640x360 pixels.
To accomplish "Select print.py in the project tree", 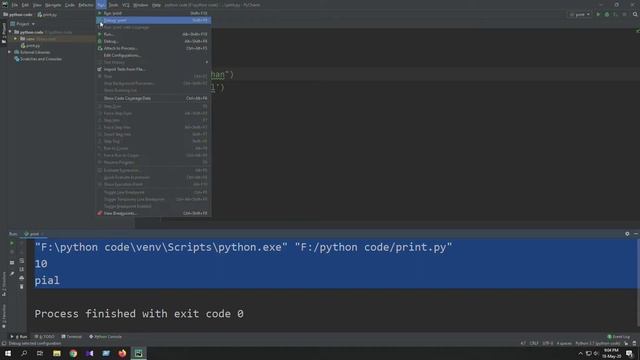I will click(31, 46).
